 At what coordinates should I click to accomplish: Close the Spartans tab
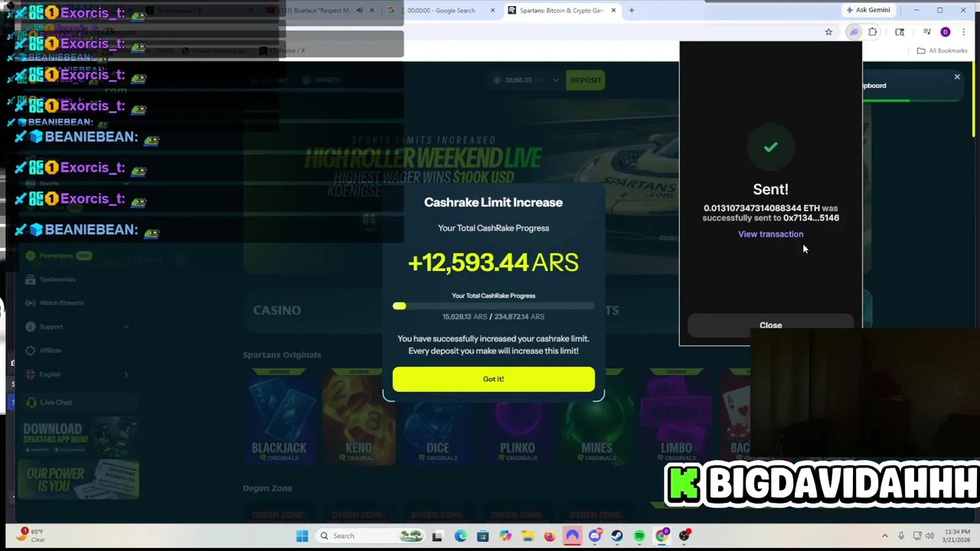(613, 11)
